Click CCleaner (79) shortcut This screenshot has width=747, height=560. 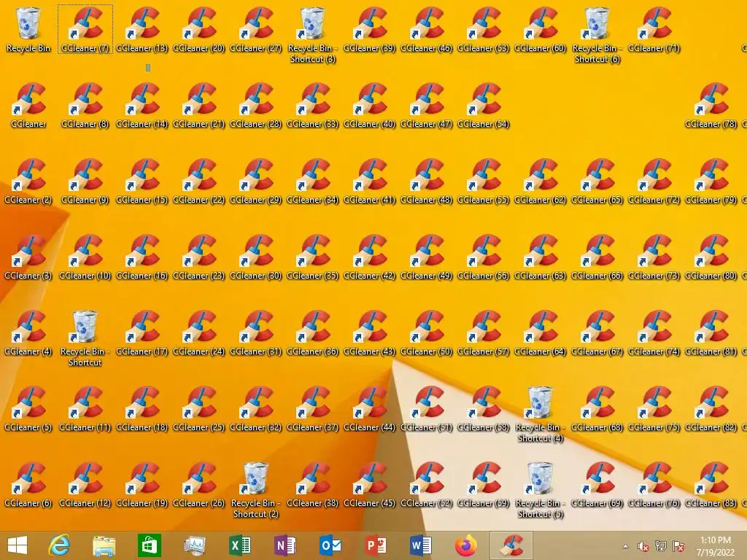coord(711,181)
